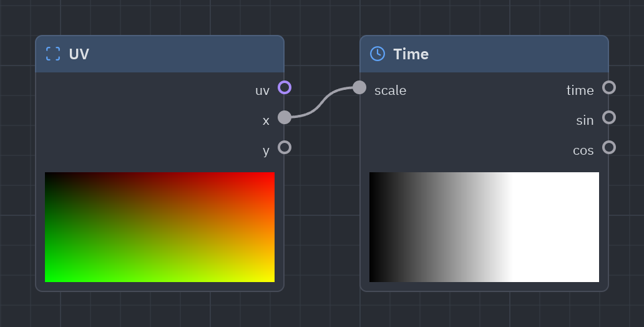Click the 'y' output label

[x=266, y=151]
